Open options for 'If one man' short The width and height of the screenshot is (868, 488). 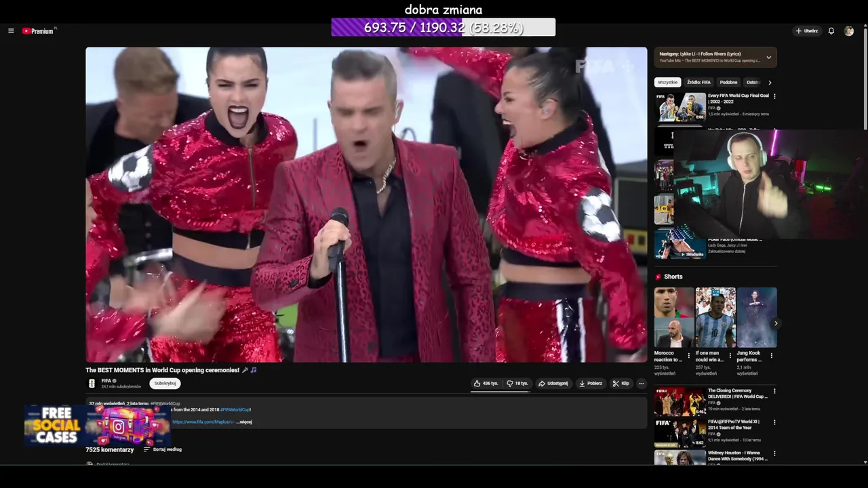(x=730, y=355)
